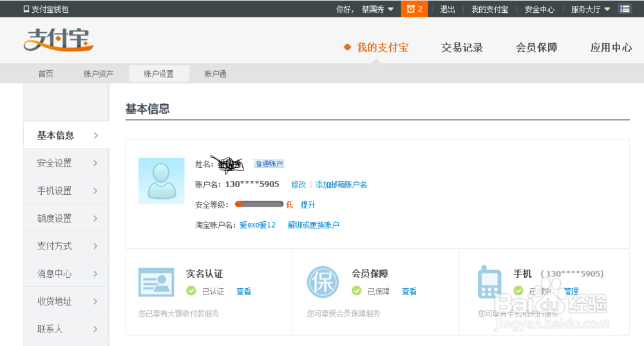The width and height of the screenshot is (644, 346).
Task: Click the 普通账户 badge
Action: [269, 163]
